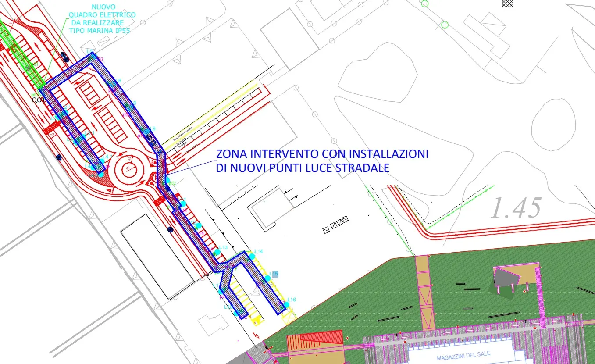595x364 pixels.
Task: Click the center of the roundabout
Action: coord(129,170)
